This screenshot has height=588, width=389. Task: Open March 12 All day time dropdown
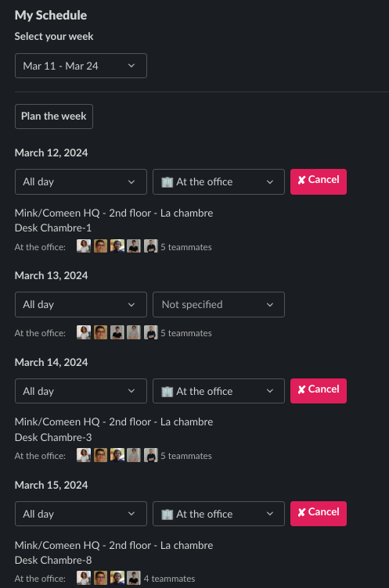[81, 182]
